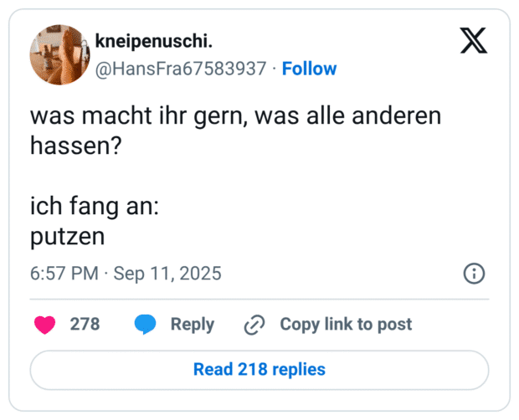Click the @HansFra67583937 handle
Image resolution: width=519 pixels, height=420 pixels.
pyautogui.click(x=182, y=69)
